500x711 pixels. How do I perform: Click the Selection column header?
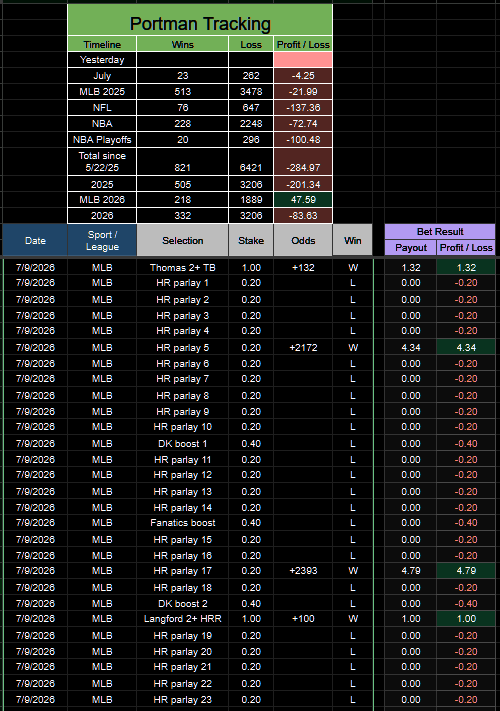tap(182, 240)
